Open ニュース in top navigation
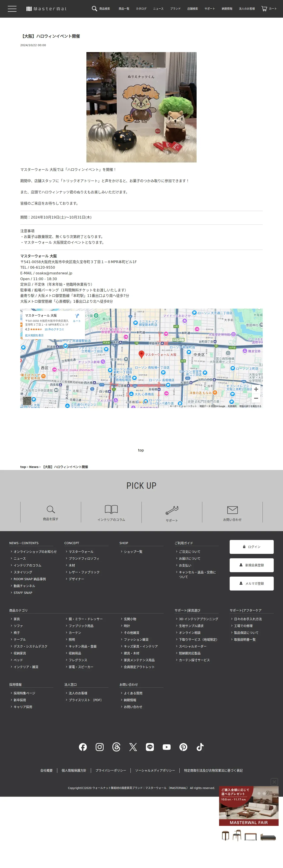Viewport: 283px width, 868px height. (158, 9)
